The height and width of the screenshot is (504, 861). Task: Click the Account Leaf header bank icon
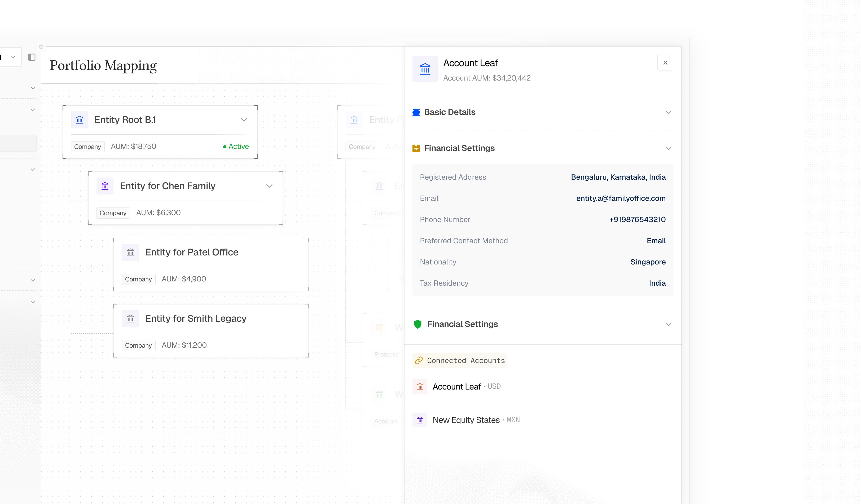(425, 69)
